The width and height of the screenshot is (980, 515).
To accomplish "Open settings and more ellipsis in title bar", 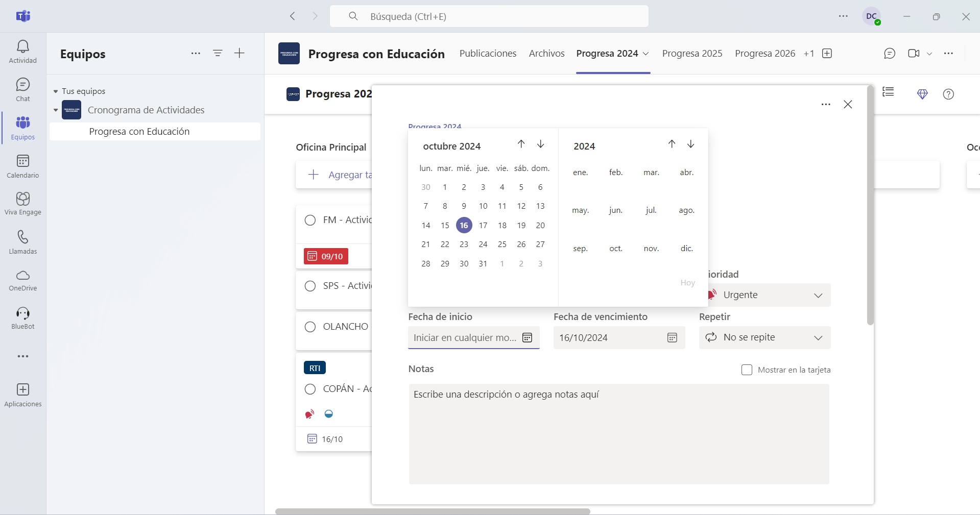I will (843, 16).
